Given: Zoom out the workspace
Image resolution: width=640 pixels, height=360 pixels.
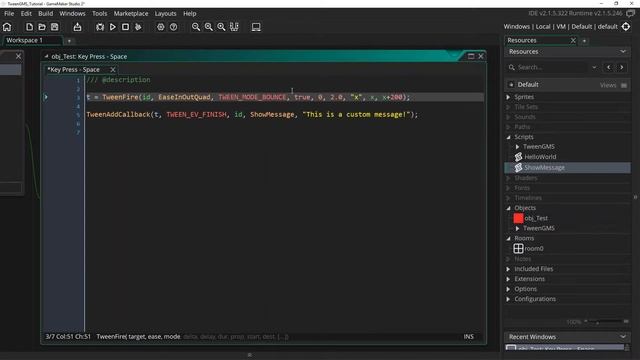Looking at the screenshot, I should point(196,27).
